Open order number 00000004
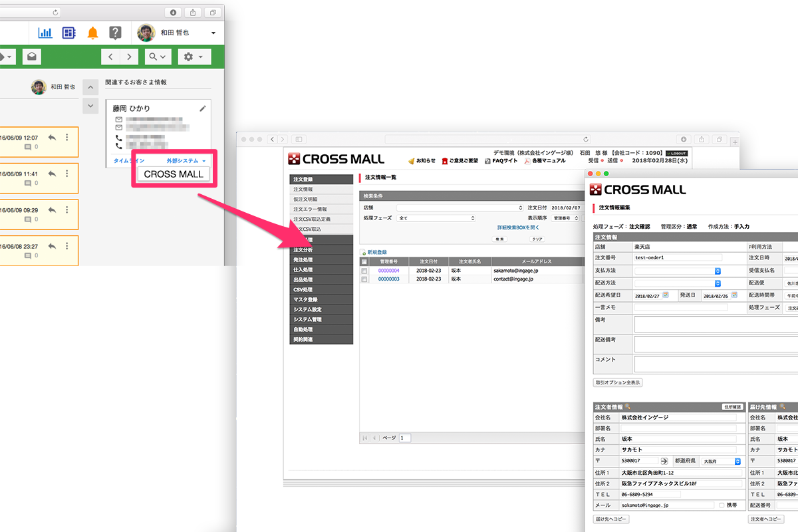 388,271
